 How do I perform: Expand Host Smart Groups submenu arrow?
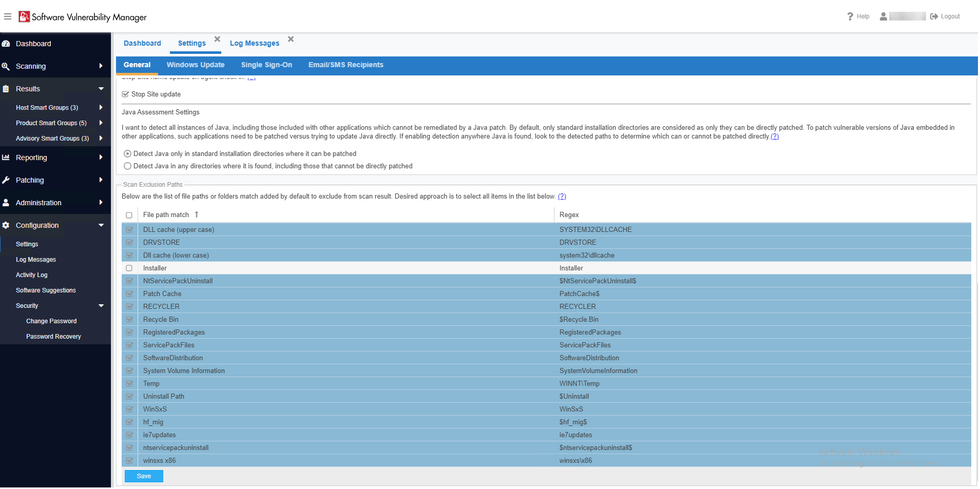point(101,108)
